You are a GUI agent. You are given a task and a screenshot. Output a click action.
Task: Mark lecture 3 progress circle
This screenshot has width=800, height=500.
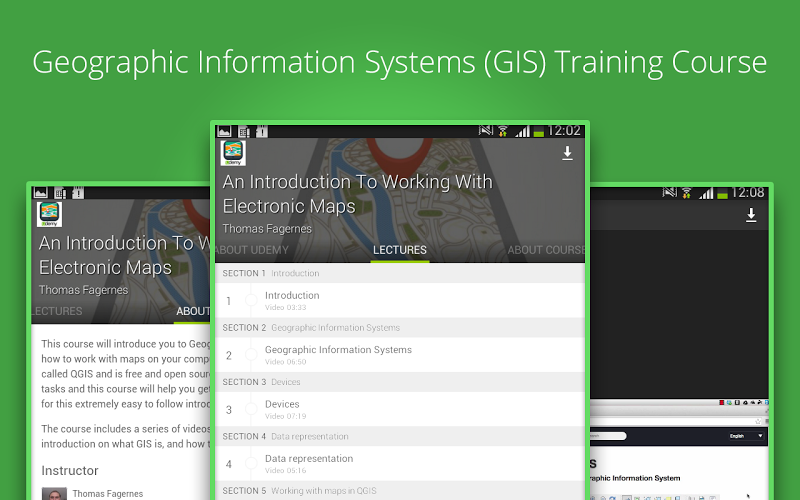pos(251,409)
